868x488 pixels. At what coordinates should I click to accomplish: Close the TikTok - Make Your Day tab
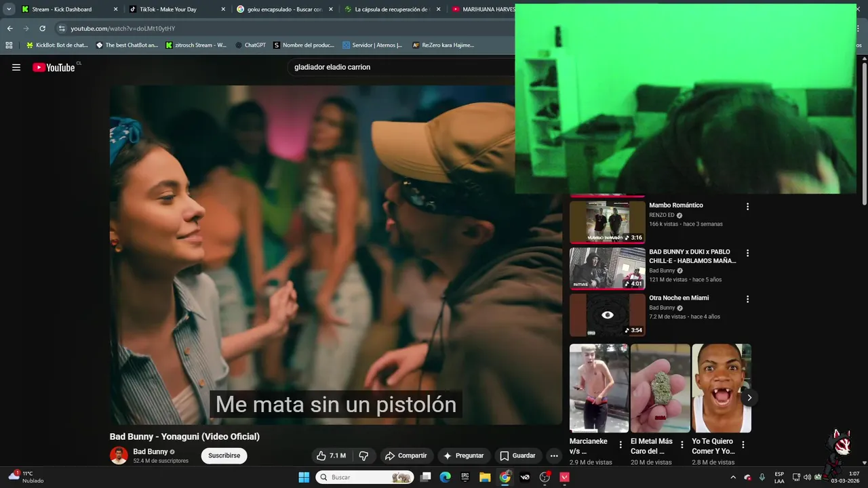[x=223, y=9]
